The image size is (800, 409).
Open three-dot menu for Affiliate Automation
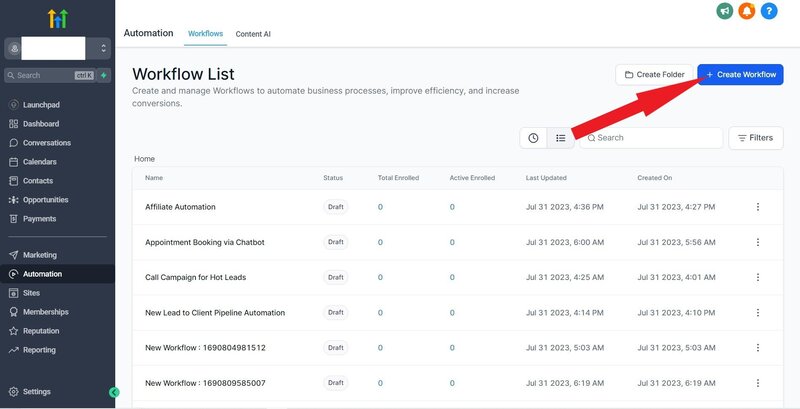pos(758,207)
